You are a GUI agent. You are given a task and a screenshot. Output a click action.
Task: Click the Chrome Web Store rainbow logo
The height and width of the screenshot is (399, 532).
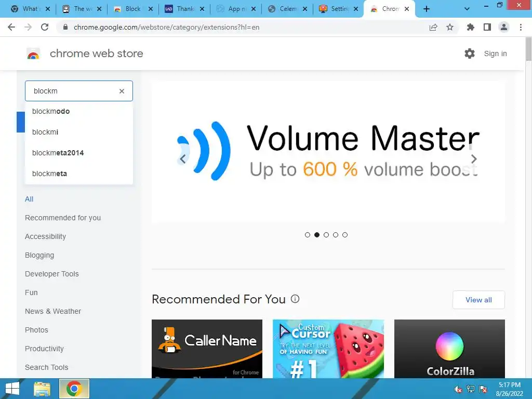point(33,54)
